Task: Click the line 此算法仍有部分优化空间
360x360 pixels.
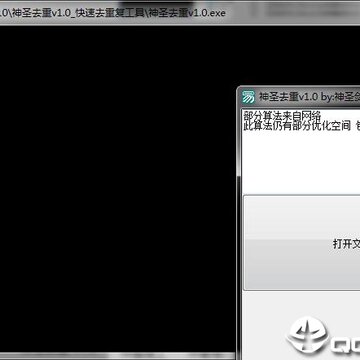Action: 297,126
